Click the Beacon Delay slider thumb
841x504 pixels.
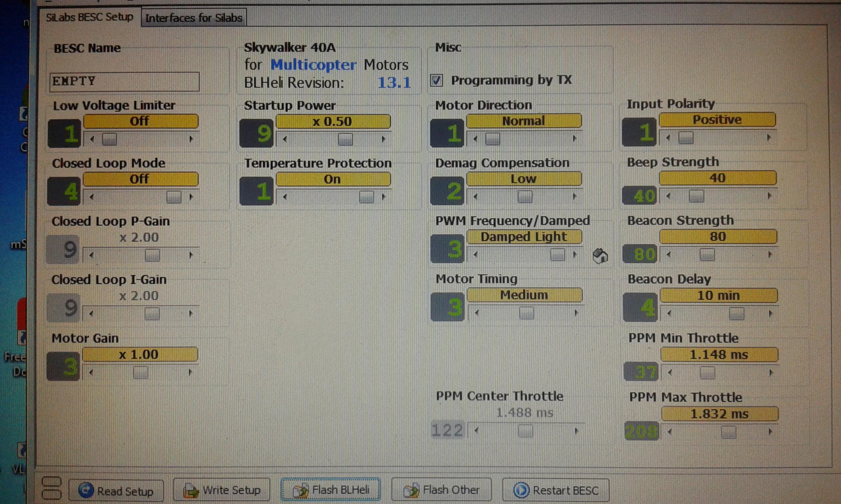[736, 314]
